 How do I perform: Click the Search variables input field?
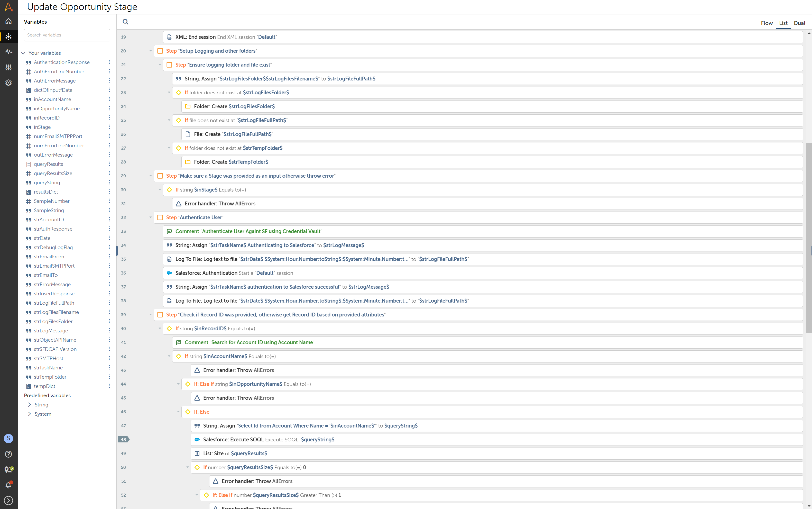point(67,35)
